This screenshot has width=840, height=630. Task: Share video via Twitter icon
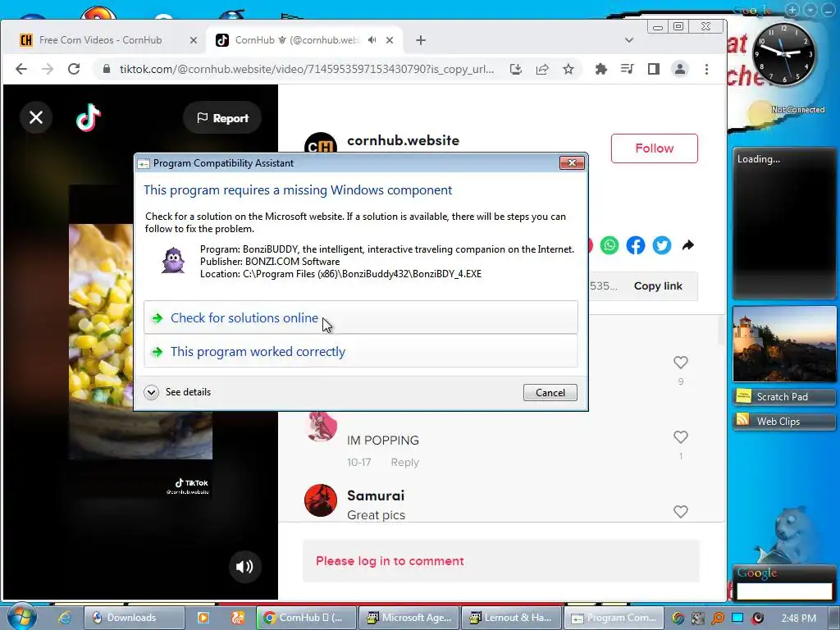point(662,245)
